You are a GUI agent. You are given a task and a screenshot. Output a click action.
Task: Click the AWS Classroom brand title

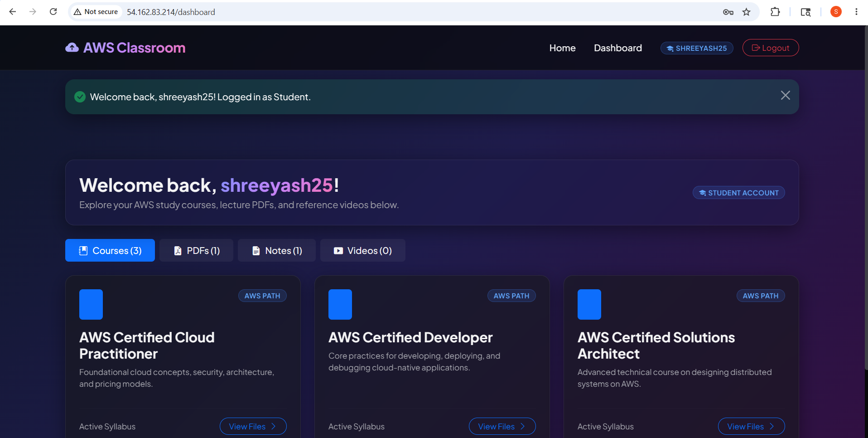(x=134, y=48)
